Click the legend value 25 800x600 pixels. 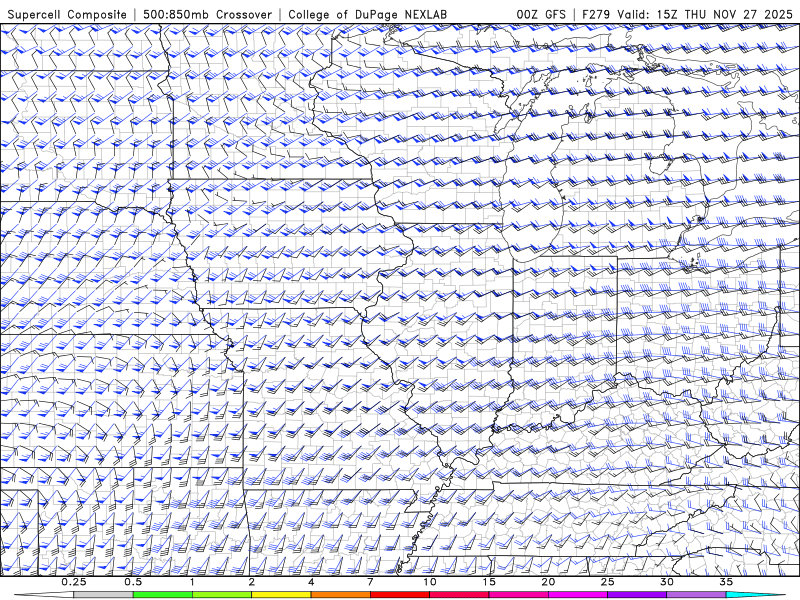607,582
